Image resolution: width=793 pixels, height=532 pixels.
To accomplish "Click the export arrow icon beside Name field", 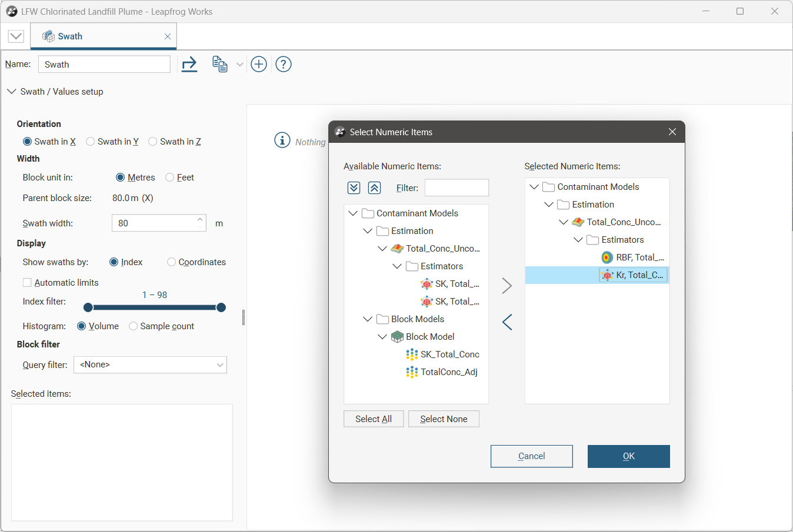I will click(189, 64).
